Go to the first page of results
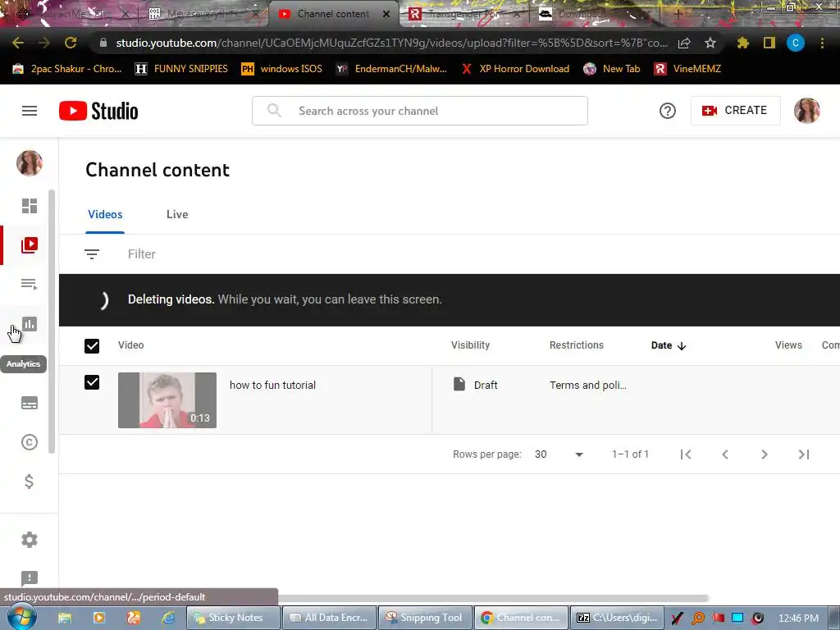 coord(686,454)
